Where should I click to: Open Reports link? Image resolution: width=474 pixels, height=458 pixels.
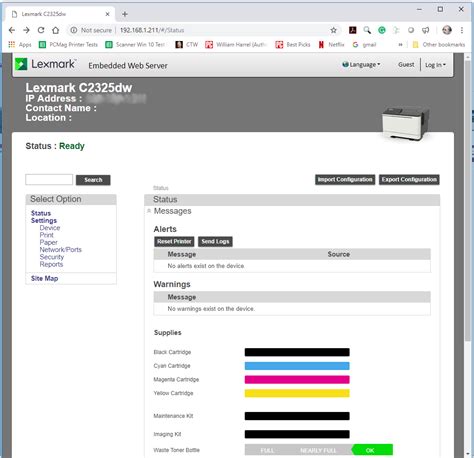(51, 264)
